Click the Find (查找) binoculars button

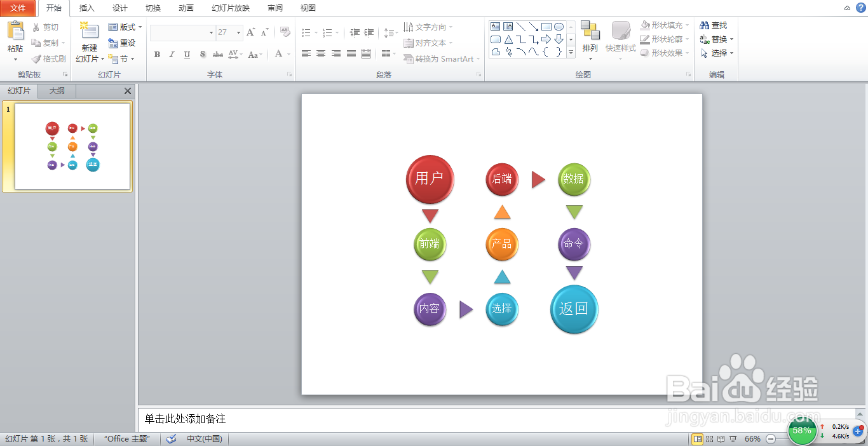point(713,25)
